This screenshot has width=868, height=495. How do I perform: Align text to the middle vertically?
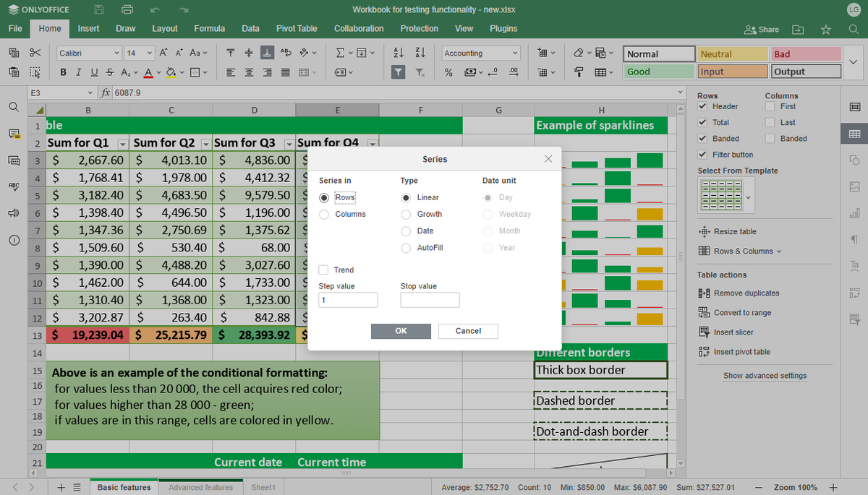point(248,53)
